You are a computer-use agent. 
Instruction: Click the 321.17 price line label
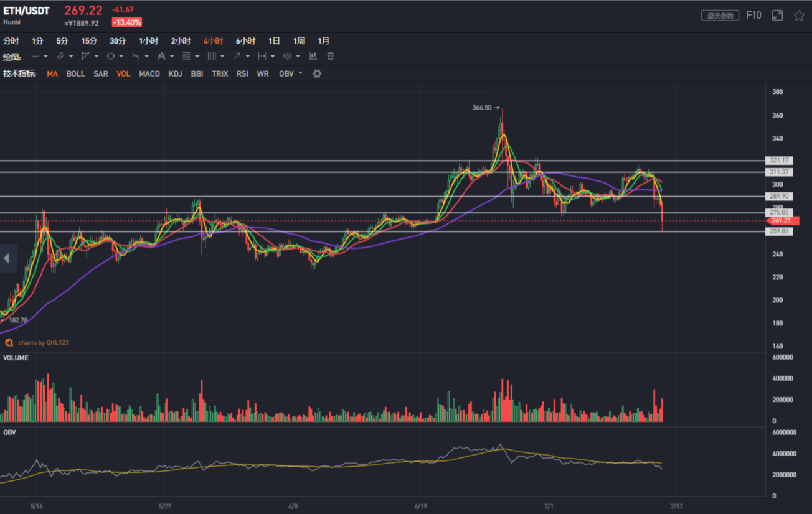(780, 161)
